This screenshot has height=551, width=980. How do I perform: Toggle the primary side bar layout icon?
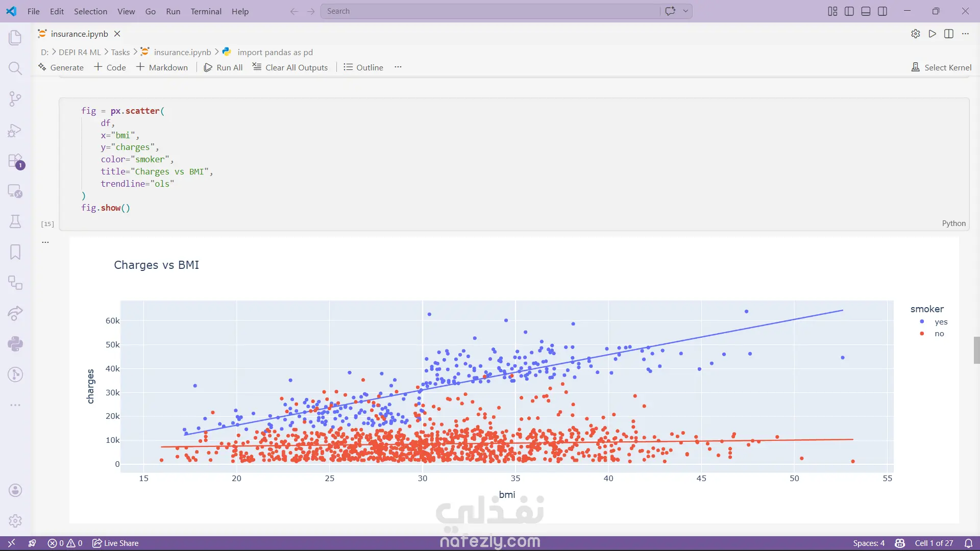pyautogui.click(x=849, y=11)
